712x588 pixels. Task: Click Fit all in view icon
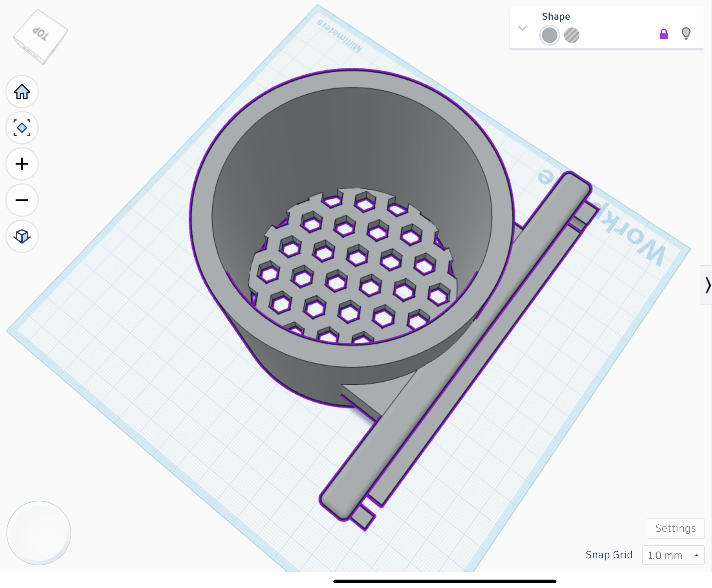(x=22, y=128)
